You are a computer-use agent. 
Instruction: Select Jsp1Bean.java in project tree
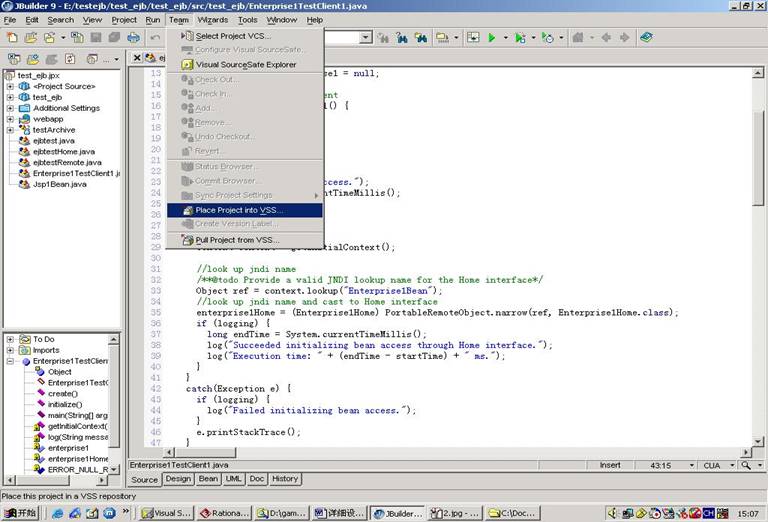tap(60, 185)
